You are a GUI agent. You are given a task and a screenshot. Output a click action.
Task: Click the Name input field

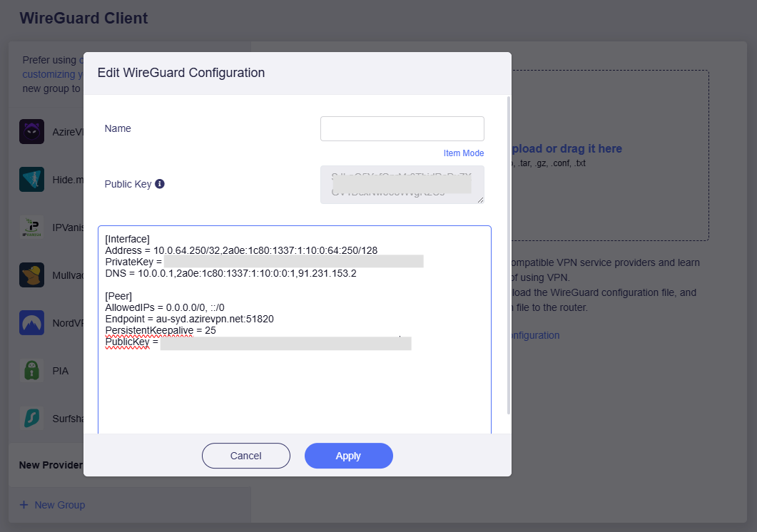coord(402,129)
